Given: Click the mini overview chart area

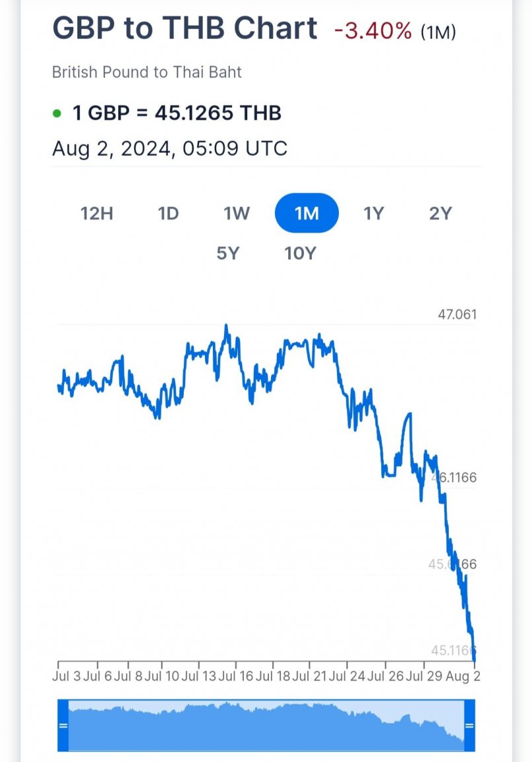Looking at the screenshot, I should [x=266, y=726].
